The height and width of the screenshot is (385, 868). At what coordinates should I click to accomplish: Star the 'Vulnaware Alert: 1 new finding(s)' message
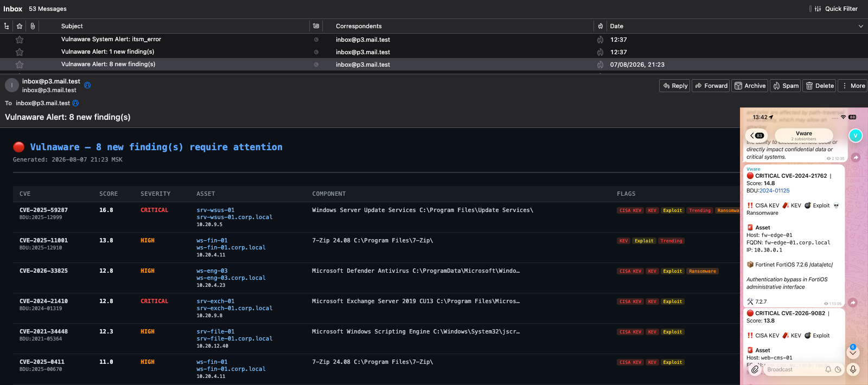(20, 52)
